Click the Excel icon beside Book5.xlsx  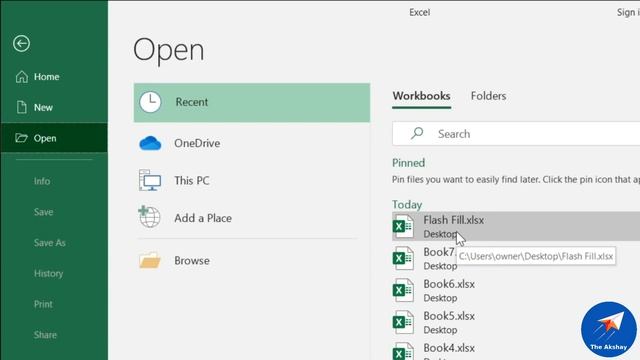point(403,322)
